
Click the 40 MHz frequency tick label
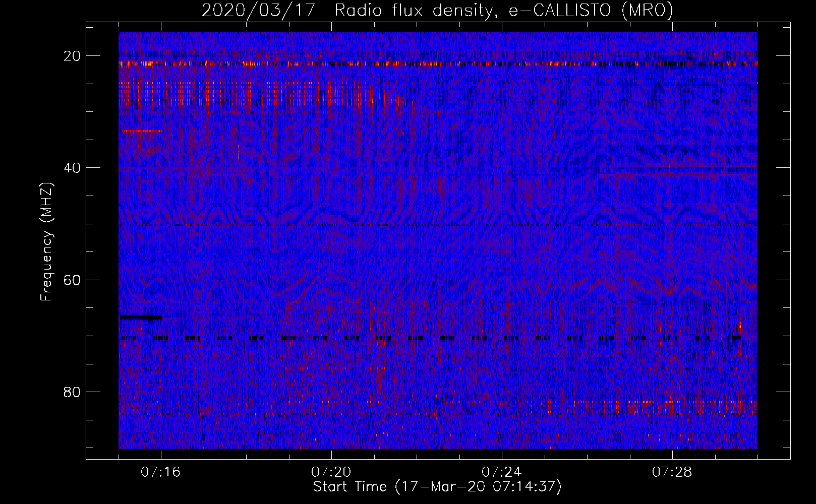coord(73,168)
